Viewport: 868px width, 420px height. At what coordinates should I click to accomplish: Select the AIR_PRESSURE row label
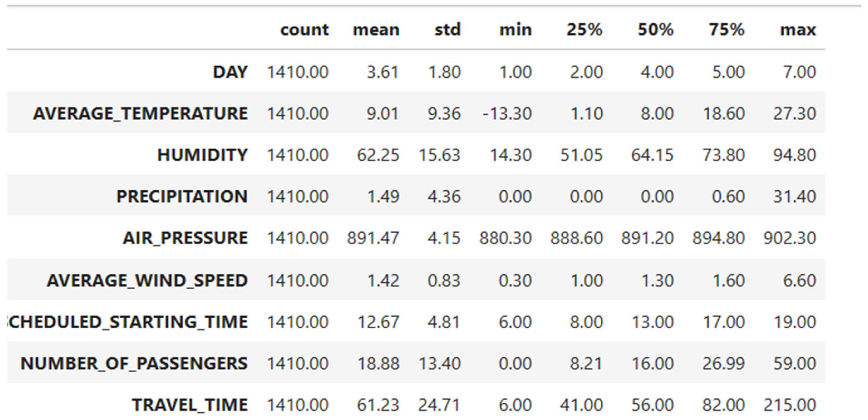coord(185,238)
